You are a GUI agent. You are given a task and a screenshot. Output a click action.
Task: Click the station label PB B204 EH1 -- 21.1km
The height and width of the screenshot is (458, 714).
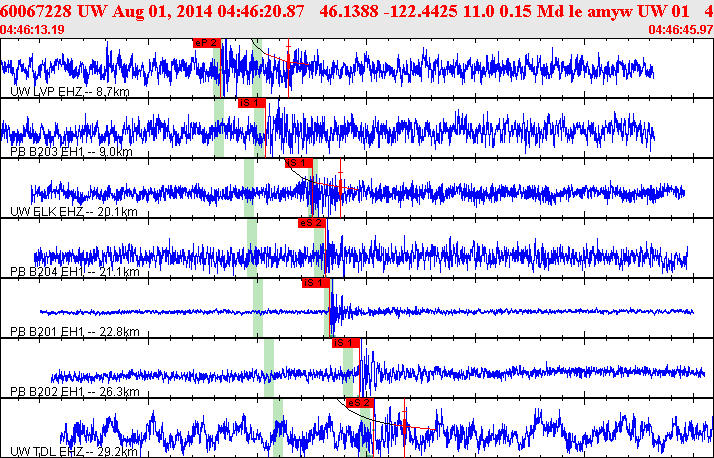(x=75, y=272)
